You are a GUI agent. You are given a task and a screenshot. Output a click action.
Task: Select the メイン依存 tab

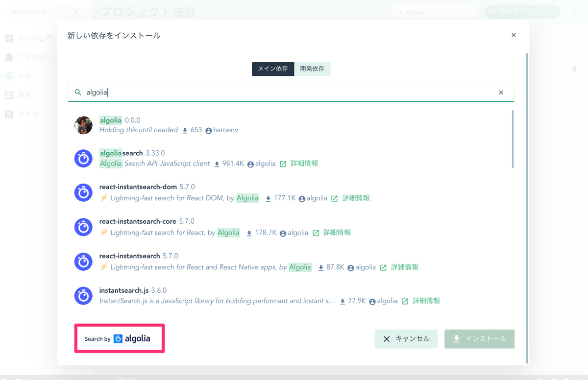(x=273, y=69)
